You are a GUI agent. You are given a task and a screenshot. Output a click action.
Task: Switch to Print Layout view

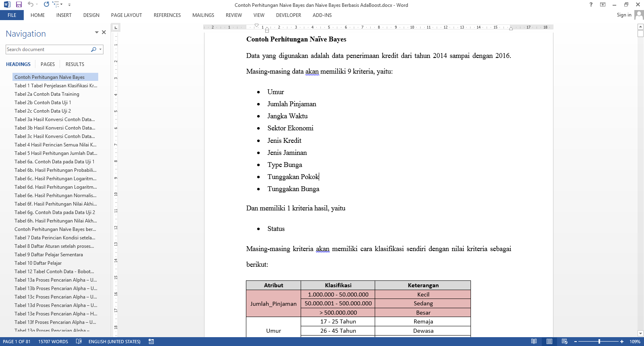549,342
